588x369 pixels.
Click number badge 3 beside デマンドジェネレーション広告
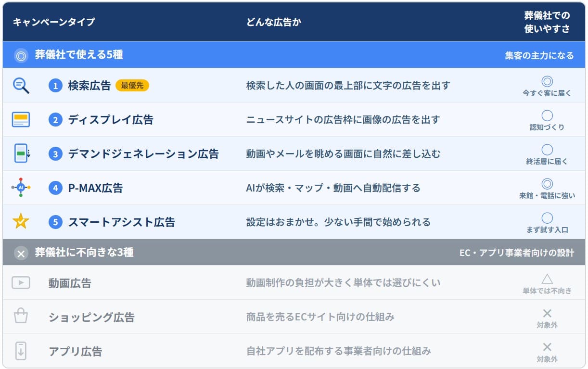pos(55,154)
